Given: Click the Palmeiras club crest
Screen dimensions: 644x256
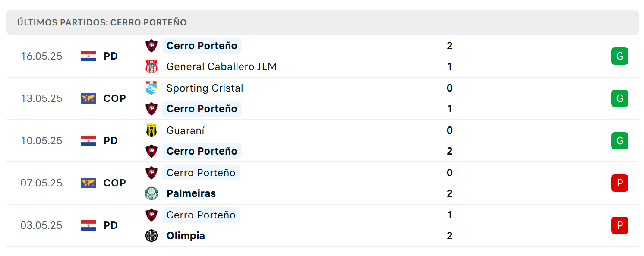Looking at the screenshot, I should click(152, 193).
